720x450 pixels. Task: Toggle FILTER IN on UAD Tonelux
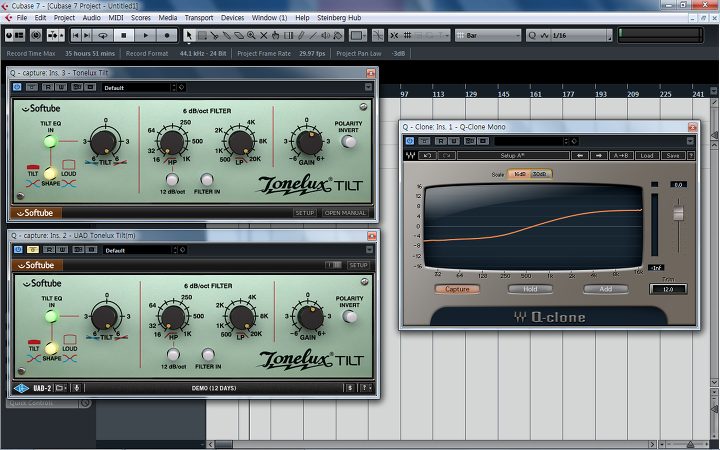[208, 354]
